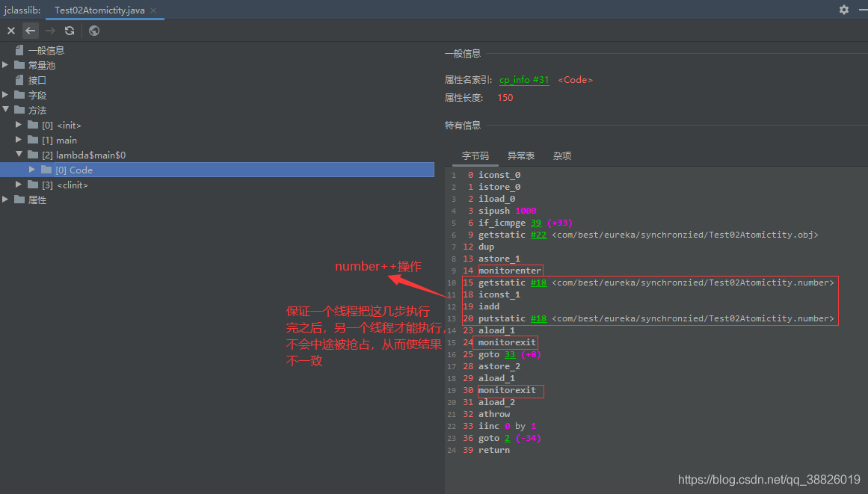Switch to the 异常表 tab
Viewport: 868px width, 494px height.
(521, 156)
